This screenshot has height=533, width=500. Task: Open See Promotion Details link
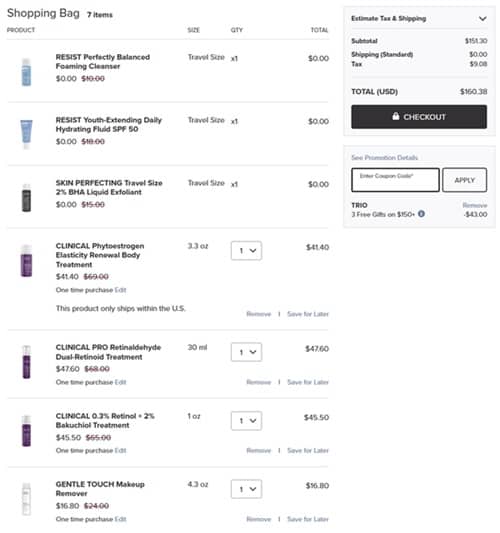click(x=384, y=158)
